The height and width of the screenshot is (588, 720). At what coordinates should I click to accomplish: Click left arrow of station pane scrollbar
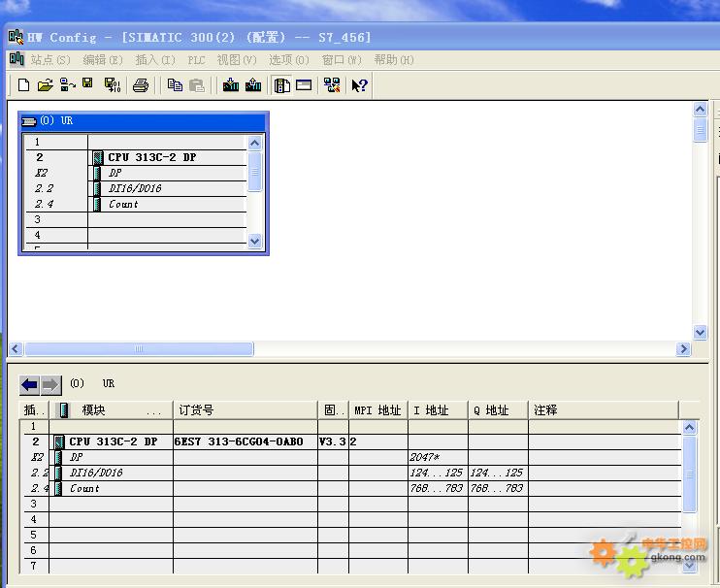coord(16,349)
